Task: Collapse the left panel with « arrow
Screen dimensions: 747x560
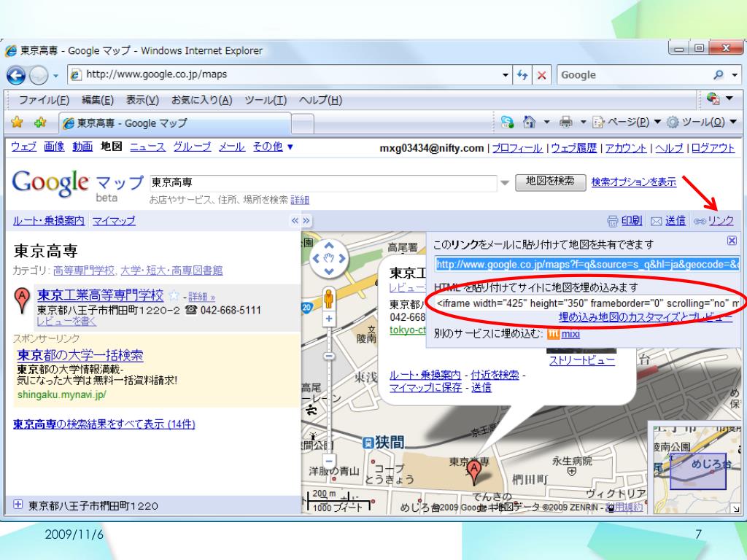Action: pos(295,220)
